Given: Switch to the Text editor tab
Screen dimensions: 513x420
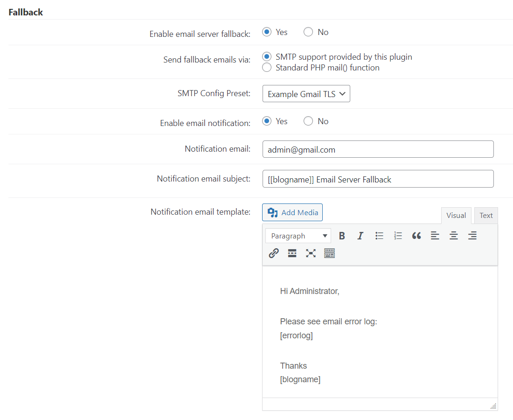Looking at the screenshot, I should click(x=486, y=215).
